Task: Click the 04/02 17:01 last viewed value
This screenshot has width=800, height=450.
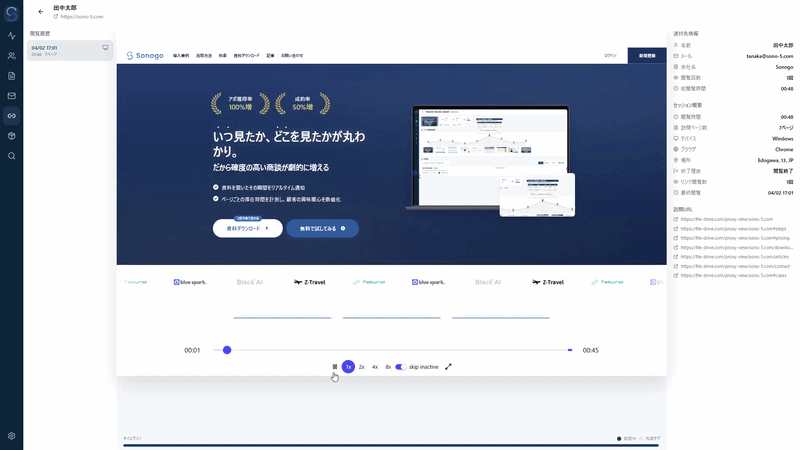Action: point(780,193)
